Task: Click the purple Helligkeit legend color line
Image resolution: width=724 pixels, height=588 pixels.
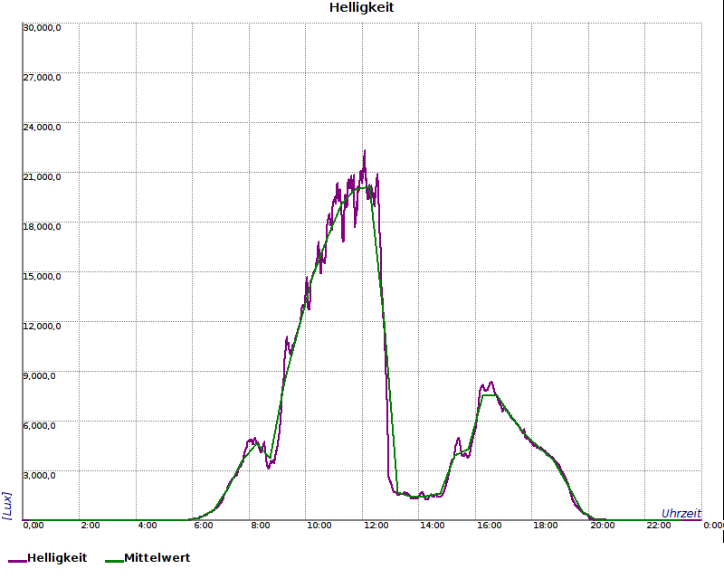Action: tap(17, 561)
